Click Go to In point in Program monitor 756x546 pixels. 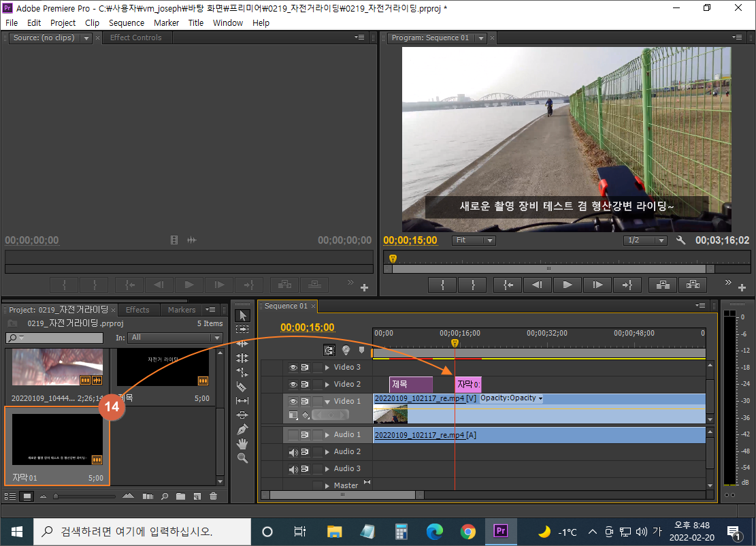point(508,285)
